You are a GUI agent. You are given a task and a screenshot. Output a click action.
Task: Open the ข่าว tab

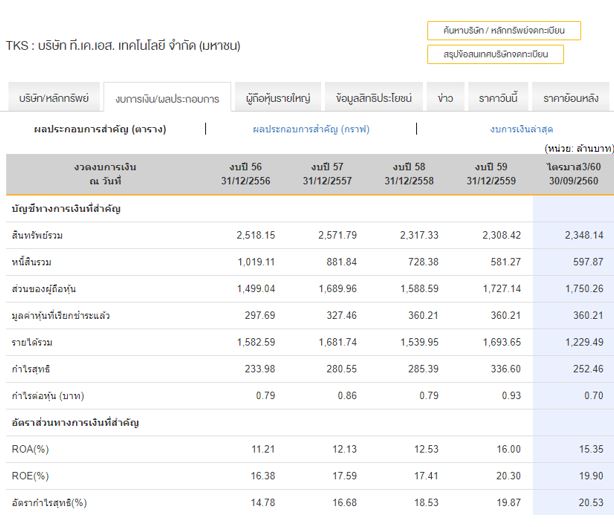[x=445, y=98]
